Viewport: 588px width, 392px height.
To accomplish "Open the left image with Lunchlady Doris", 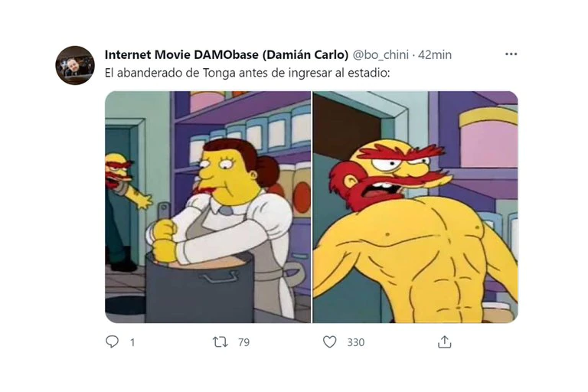I will coord(207,207).
